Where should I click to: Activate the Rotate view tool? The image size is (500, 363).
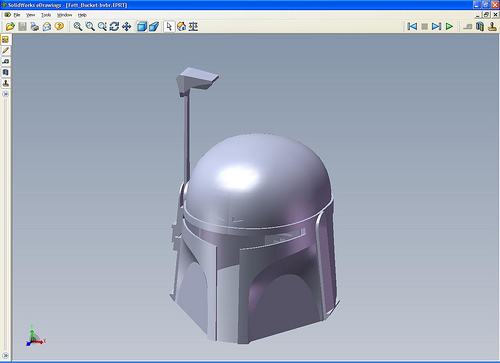point(114,26)
